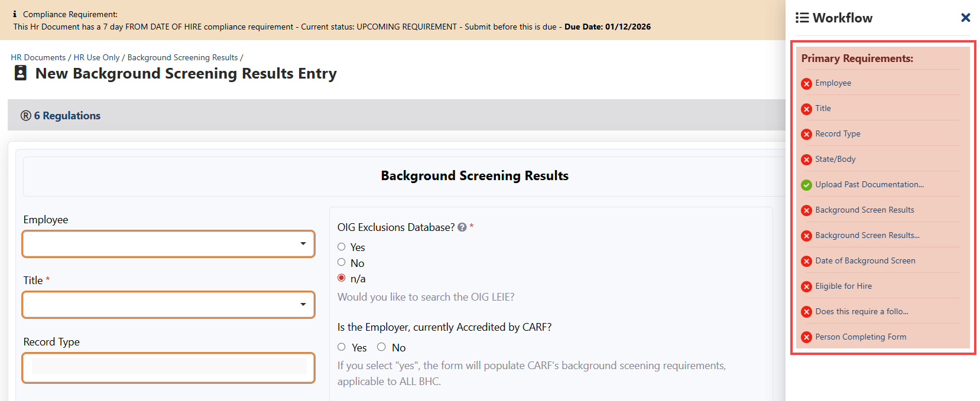
Task: Click the Workflow list icon in panel header
Action: pos(802,18)
